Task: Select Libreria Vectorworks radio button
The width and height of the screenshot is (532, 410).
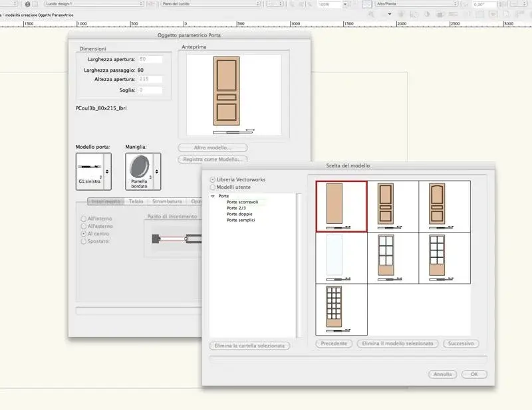Action: pos(213,179)
